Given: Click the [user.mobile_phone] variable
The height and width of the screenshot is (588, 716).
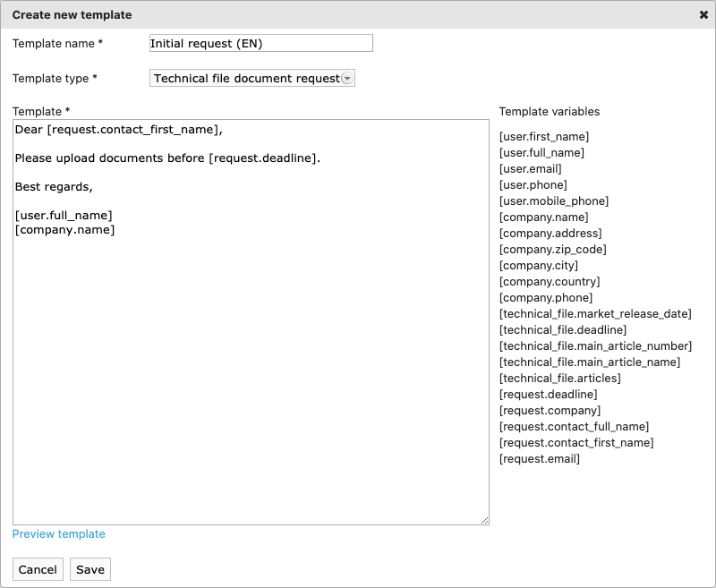Looking at the screenshot, I should [554, 201].
